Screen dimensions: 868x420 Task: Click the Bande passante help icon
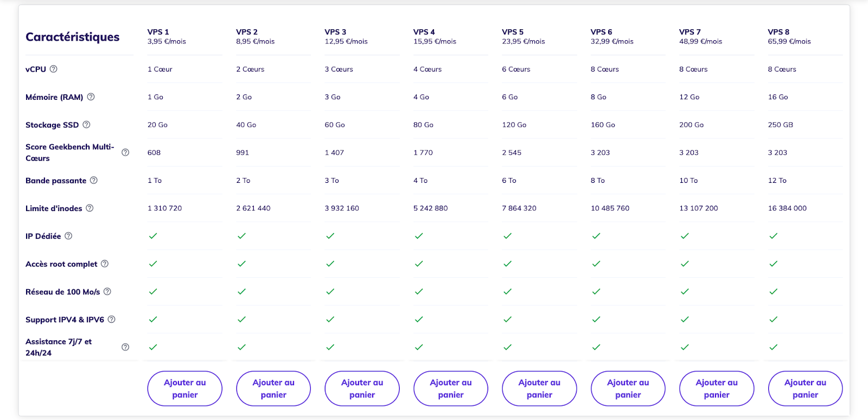click(93, 180)
